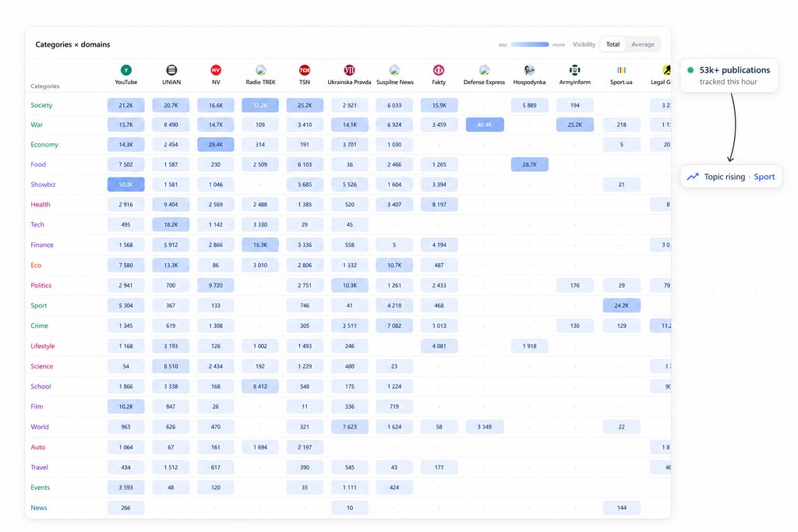Viewport: 798px width, 532px height.
Task: Open the Film category
Action: click(37, 407)
